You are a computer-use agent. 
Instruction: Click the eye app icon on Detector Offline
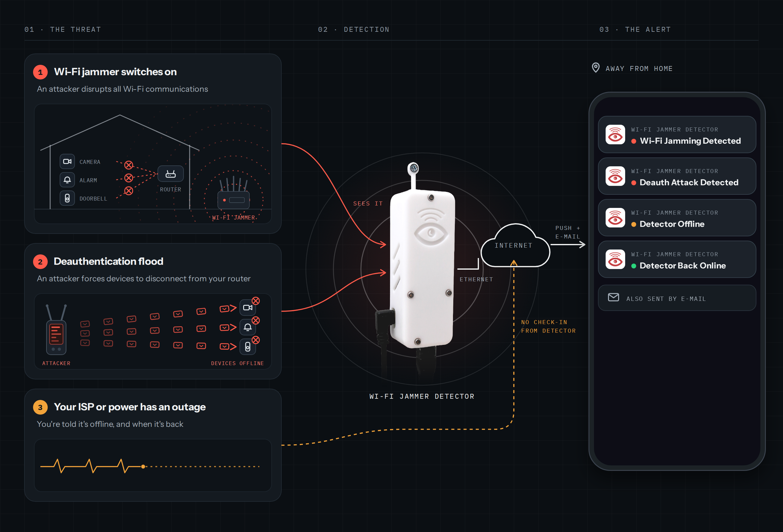[615, 218]
